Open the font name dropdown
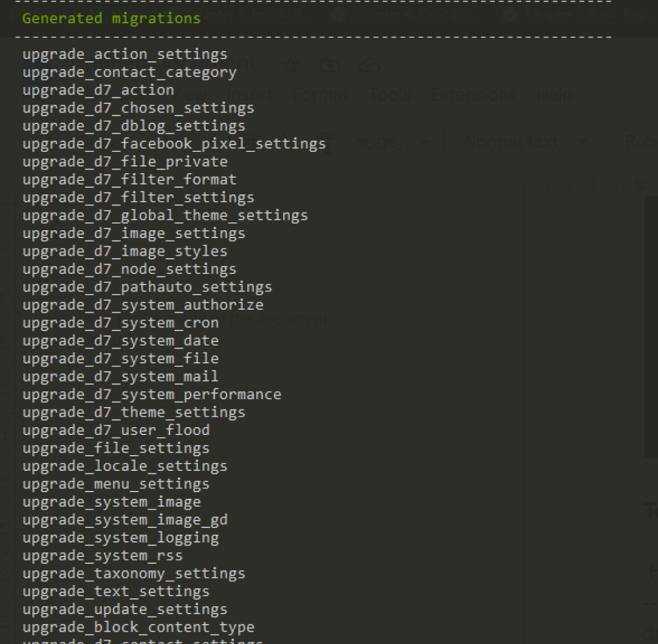Viewport: 658px width, 644px height. [640, 142]
